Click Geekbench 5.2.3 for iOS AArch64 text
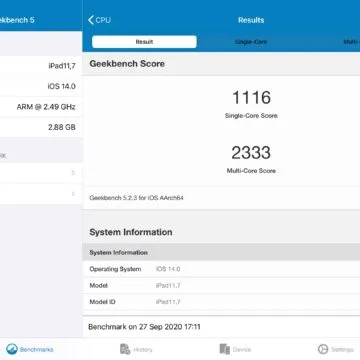 [x=137, y=198]
